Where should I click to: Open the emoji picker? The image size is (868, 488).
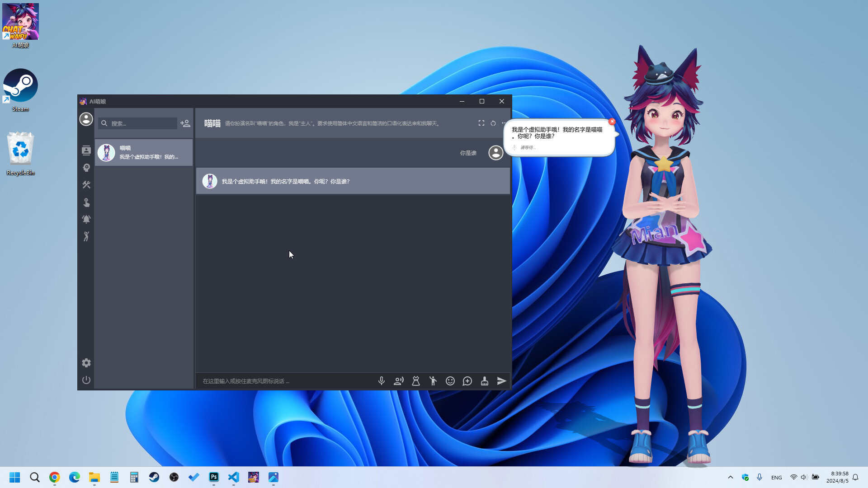pyautogui.click(x=450, y=381)
